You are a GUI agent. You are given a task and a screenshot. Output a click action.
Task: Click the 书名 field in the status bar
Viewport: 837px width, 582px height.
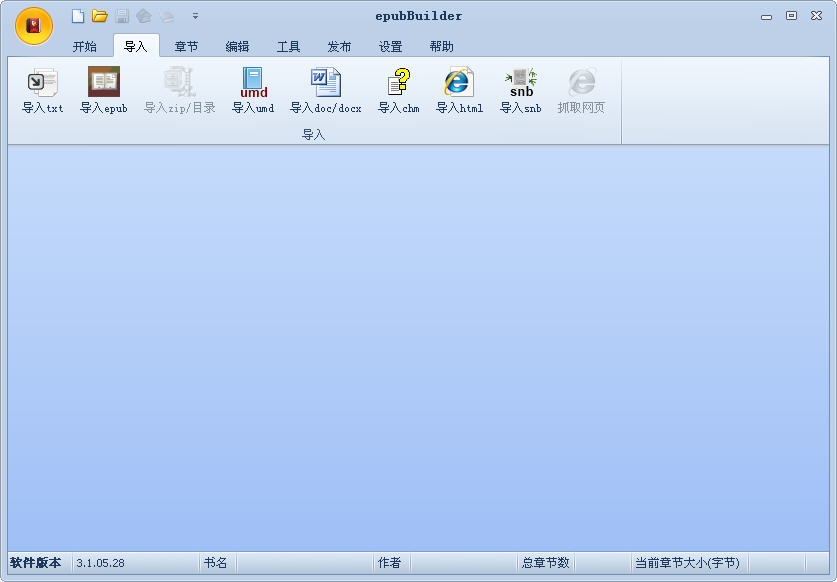point(216,563)
